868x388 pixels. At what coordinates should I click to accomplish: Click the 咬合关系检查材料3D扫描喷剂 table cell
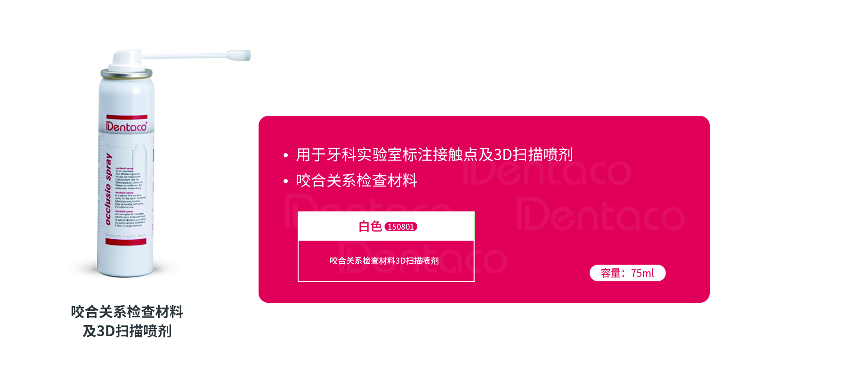pos(386,261)
